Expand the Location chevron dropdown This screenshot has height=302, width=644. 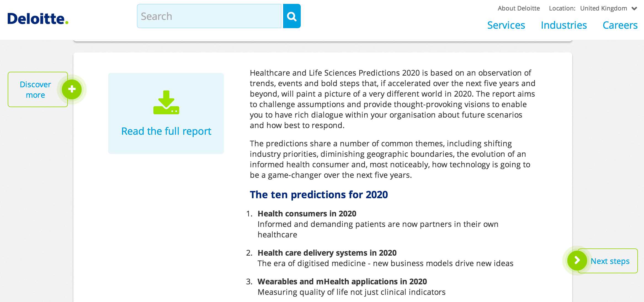[634, 9]
